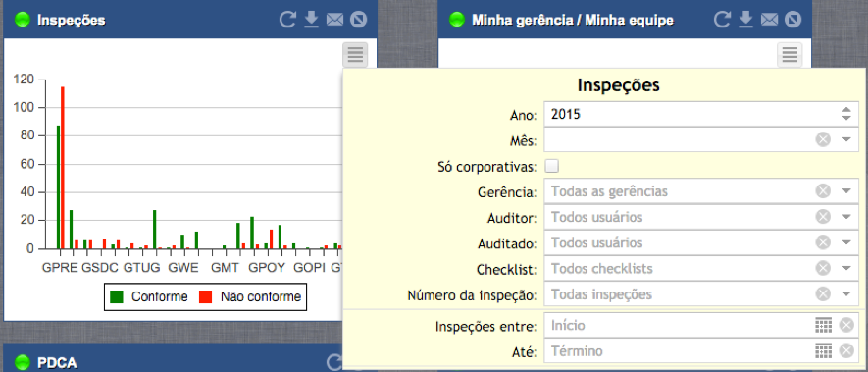
Task: Click the Auditado users field
Action: coord(701,242)
